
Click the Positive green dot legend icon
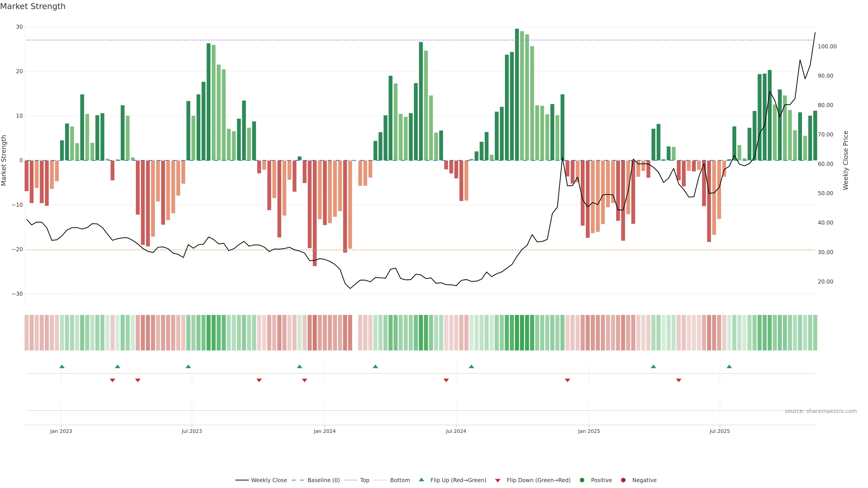[582, 480]
